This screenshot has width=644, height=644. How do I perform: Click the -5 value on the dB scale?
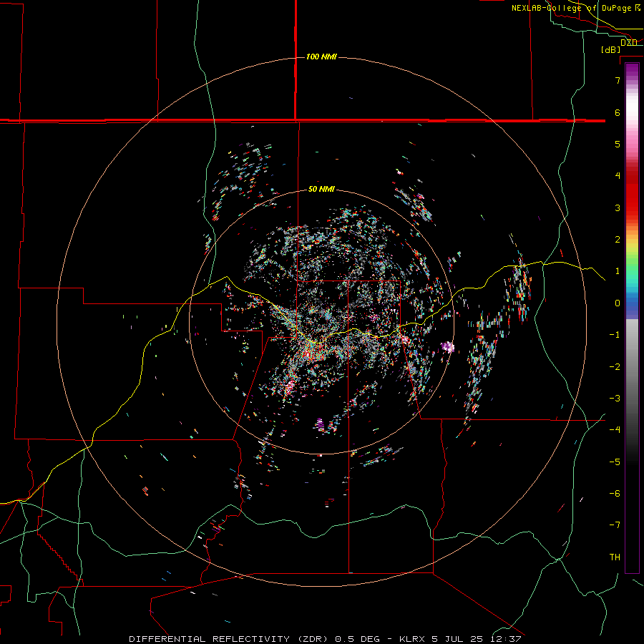pos(615,462)
